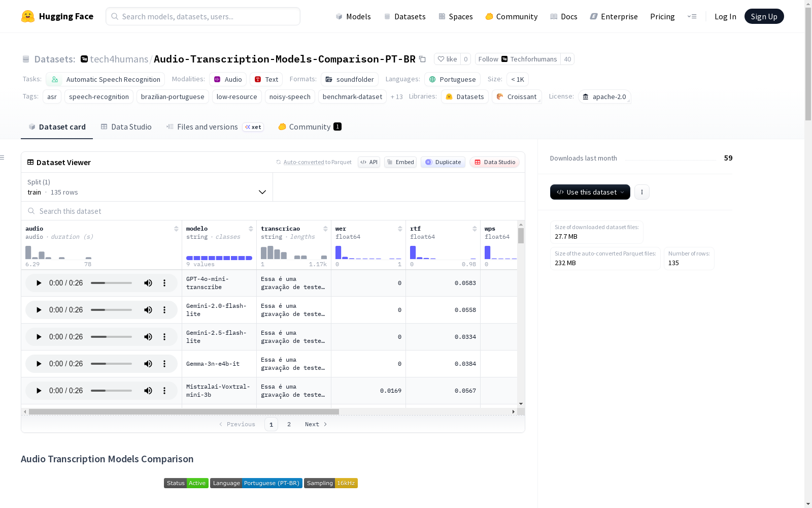Mute the Gemma-3n-e4b-it audio
The width and height of the screenshot is (812, 508).
pyautogui.click(x=148, y=364)
